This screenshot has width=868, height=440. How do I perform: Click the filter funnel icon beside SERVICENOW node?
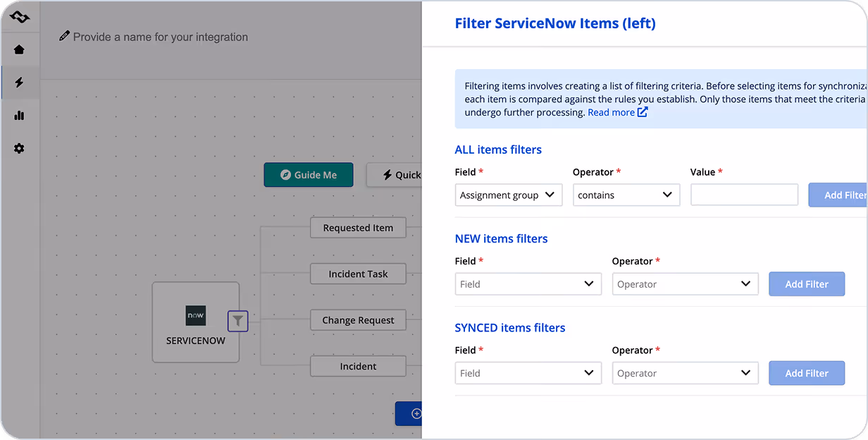(x=237, y=321)
